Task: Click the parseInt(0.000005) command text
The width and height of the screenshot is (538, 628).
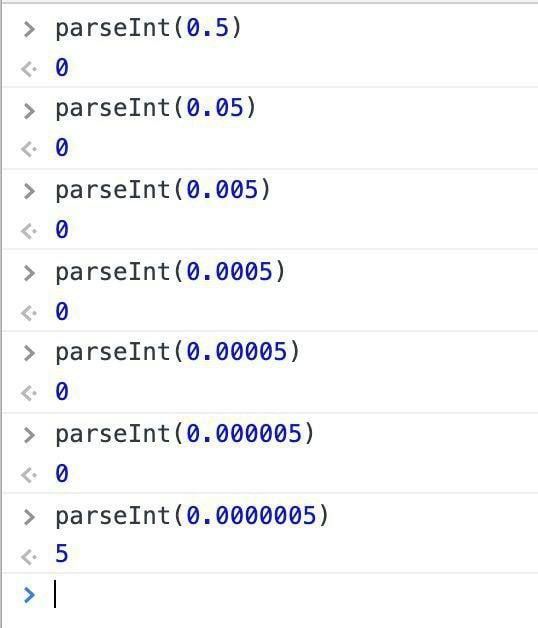Action: 185,434
